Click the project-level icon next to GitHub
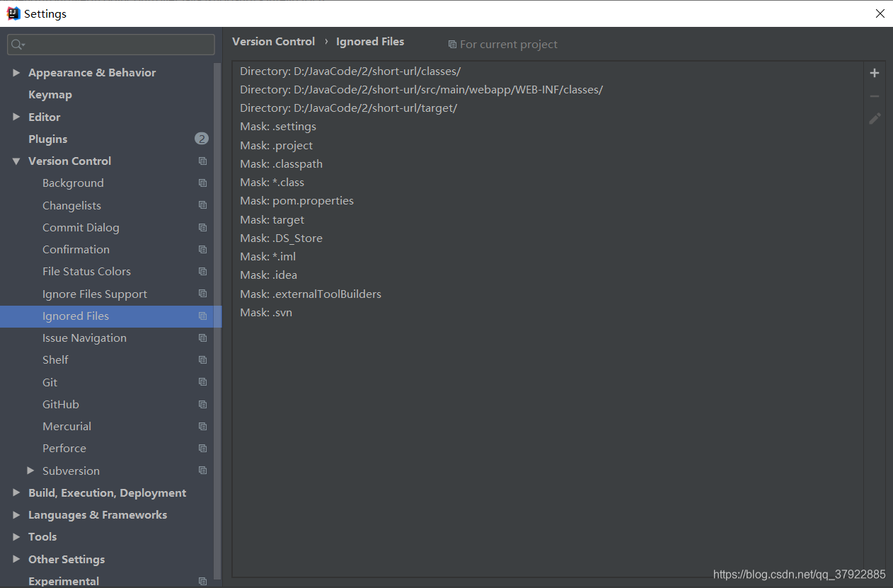This screenshot has width=893, height=588. [x=203, y=405]
